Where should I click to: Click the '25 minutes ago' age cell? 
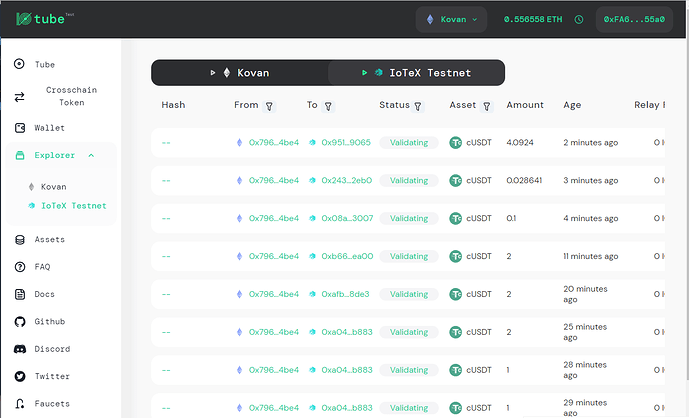click(585, 332)
